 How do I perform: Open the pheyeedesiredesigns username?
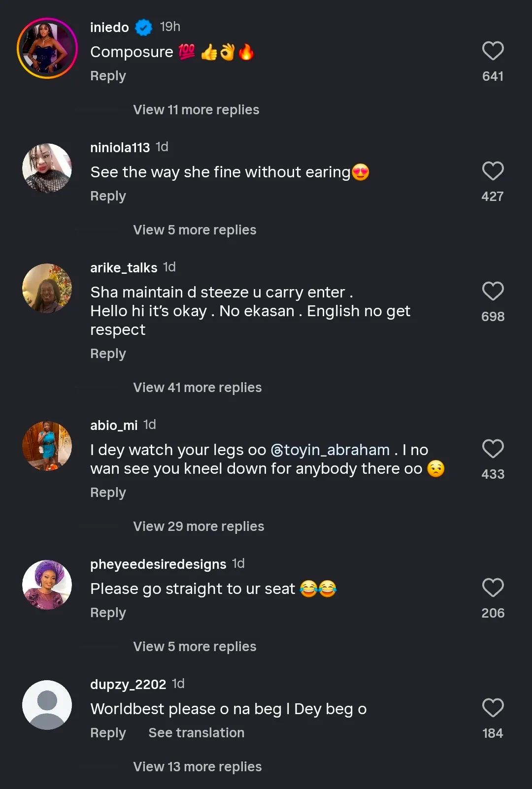click(158, 564)
